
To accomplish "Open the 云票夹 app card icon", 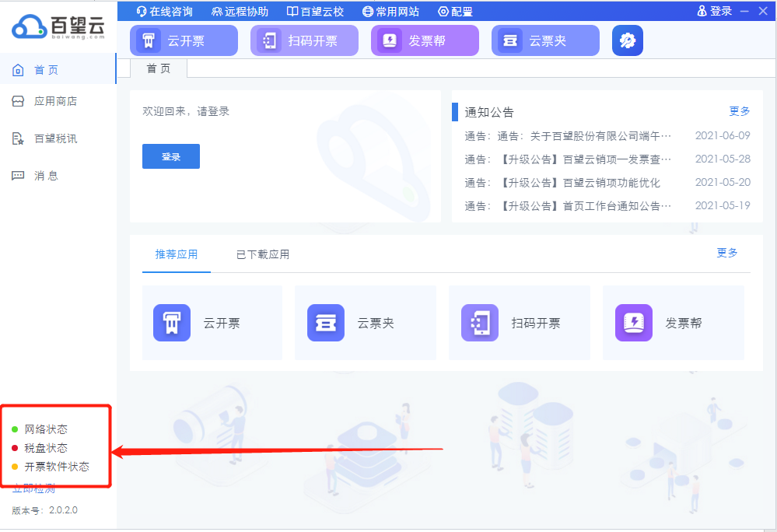I will coord(326,323).
